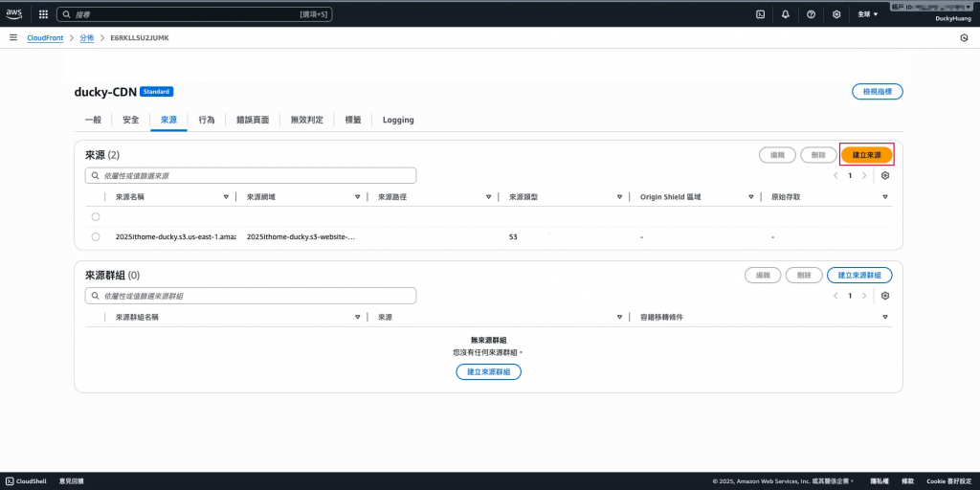The image size is (980, 490).
Task: Sort by the 來源網域 column
Action: click(357, 197)
